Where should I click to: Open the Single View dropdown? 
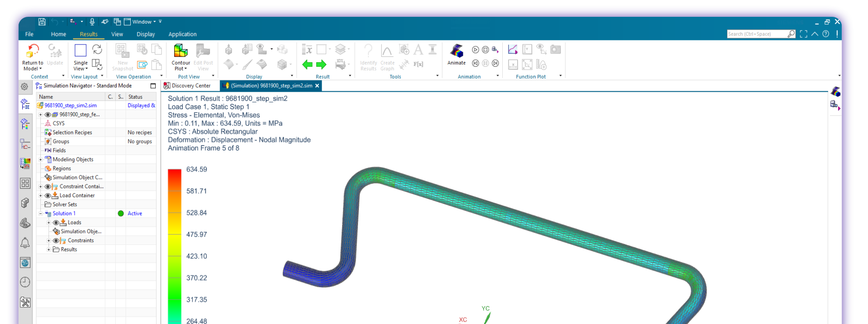[x=80, y=69]
